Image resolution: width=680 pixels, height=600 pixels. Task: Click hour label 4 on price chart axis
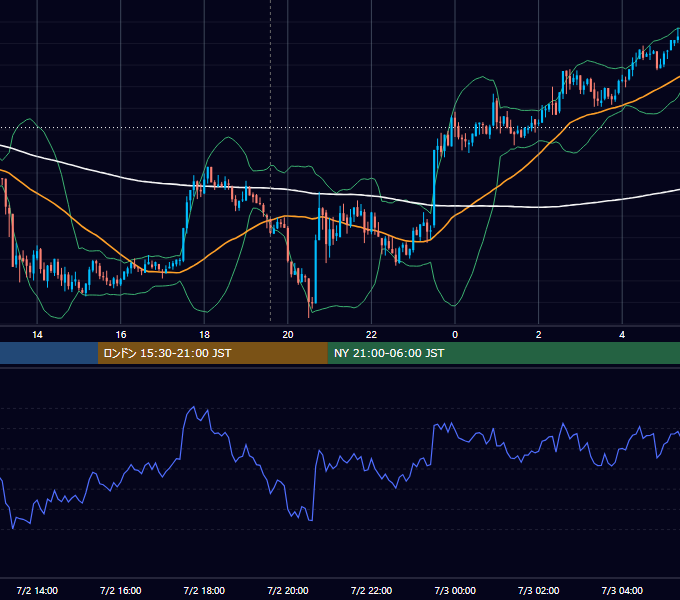622,335
